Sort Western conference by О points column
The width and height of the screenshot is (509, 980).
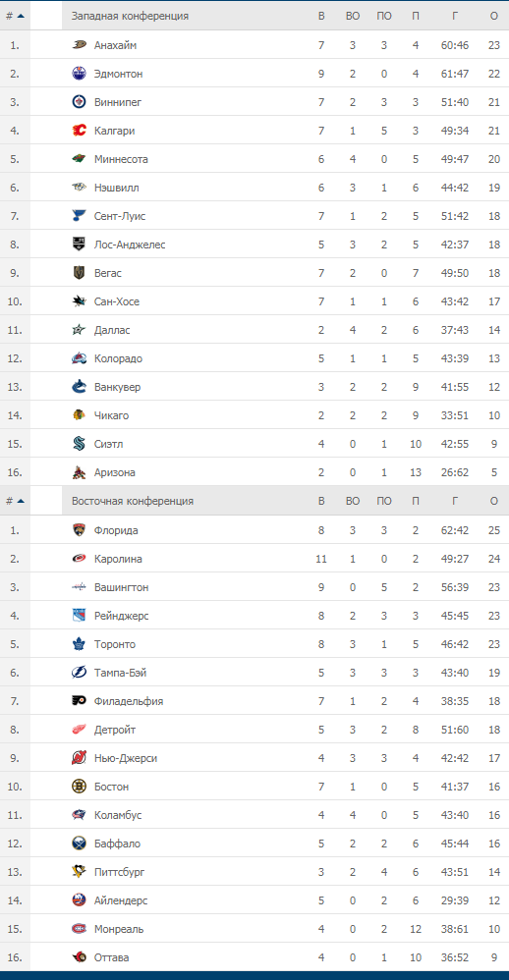(494, 17)
